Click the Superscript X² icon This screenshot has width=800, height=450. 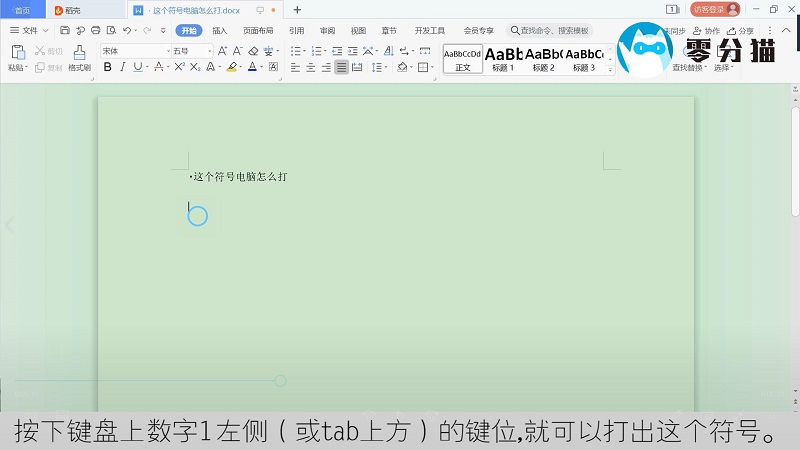[180, 67]
